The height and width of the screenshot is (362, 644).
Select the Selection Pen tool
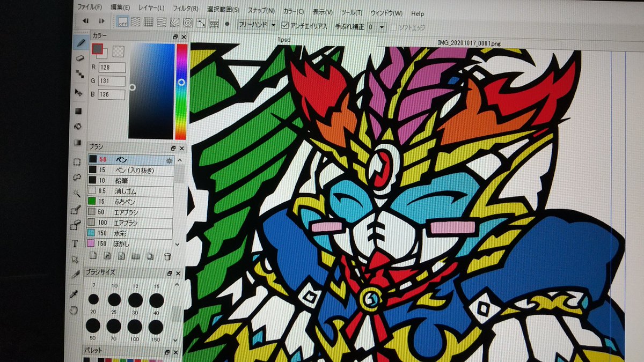(76, 210)
